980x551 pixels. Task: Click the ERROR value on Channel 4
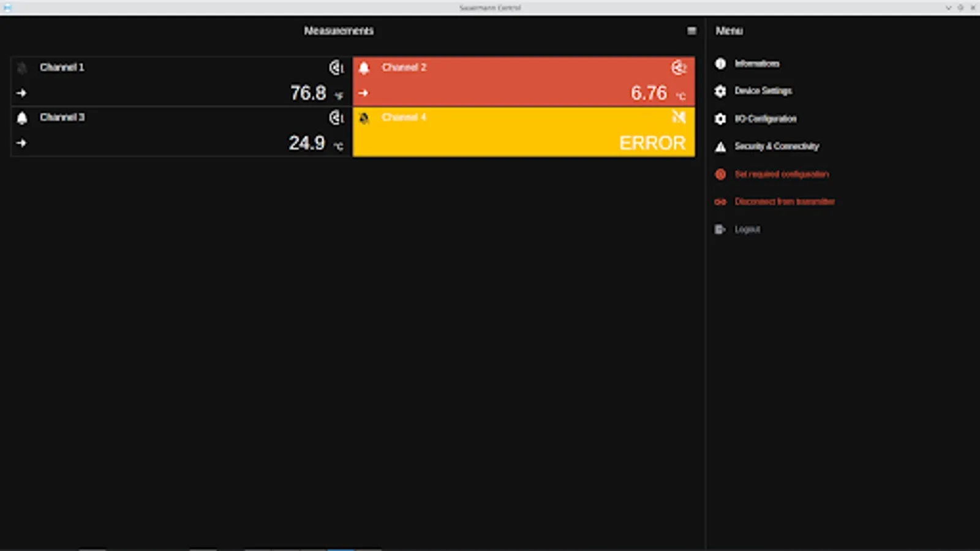tap(652, 143)
